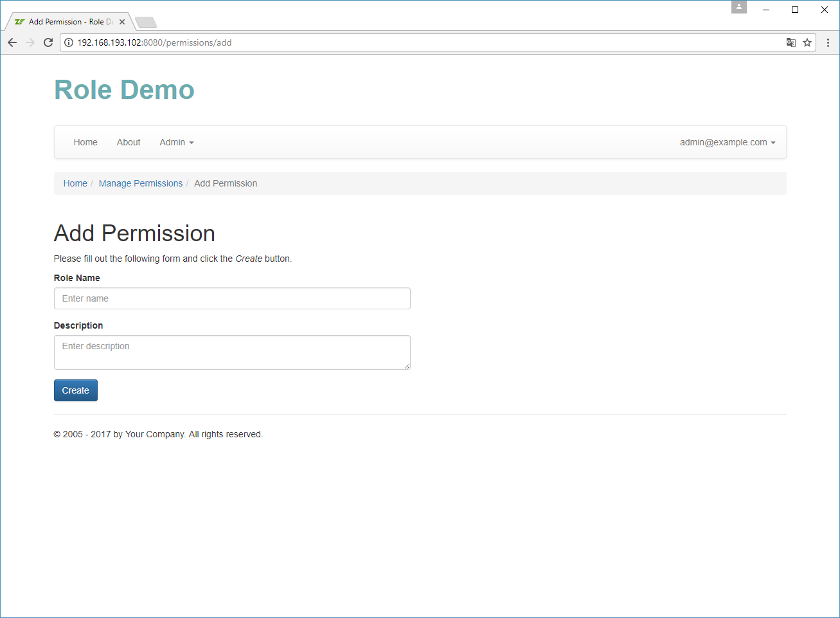Image resolution: width=840 pixels, height=618 pixels.
Task: Expand the Admin dropdown menu
Action: point(177,142)
